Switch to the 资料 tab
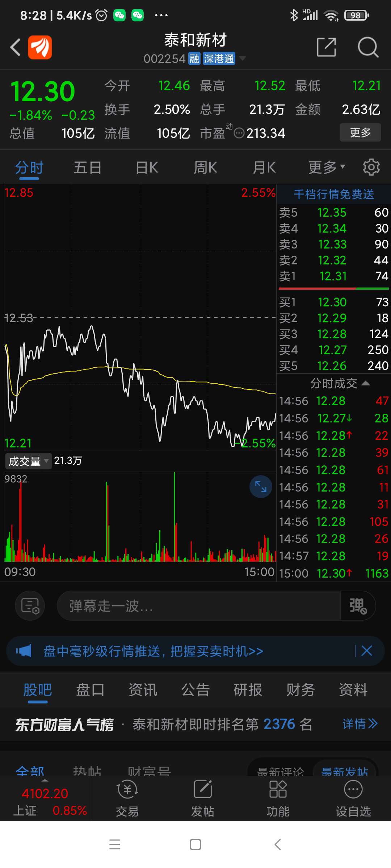Viewport: 391px width, 868px height. 353,690
